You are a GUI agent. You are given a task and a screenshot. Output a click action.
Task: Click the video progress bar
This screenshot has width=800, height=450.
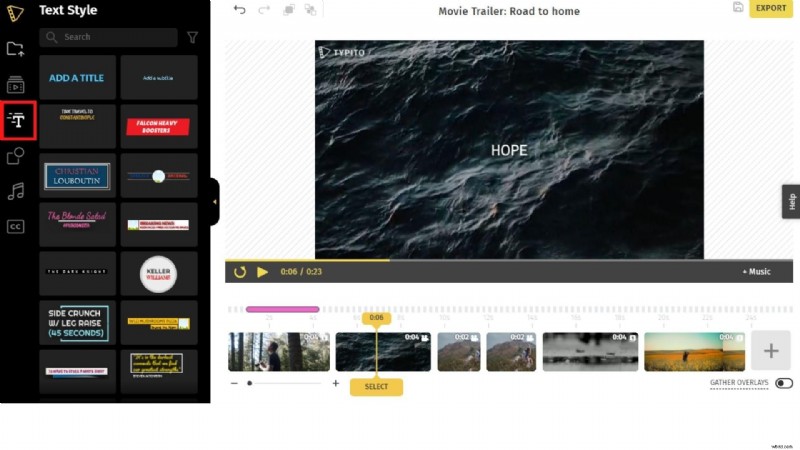509,260
